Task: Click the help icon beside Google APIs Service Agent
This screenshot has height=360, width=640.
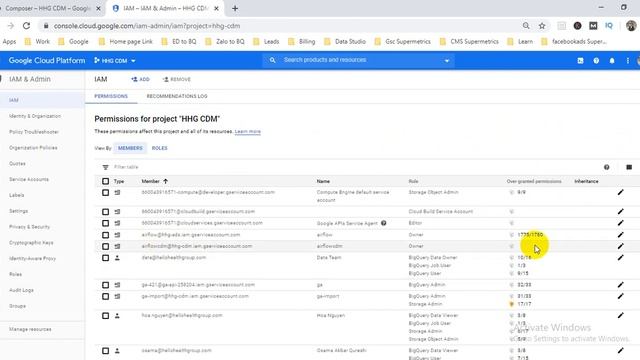Action: coord(384,223)
